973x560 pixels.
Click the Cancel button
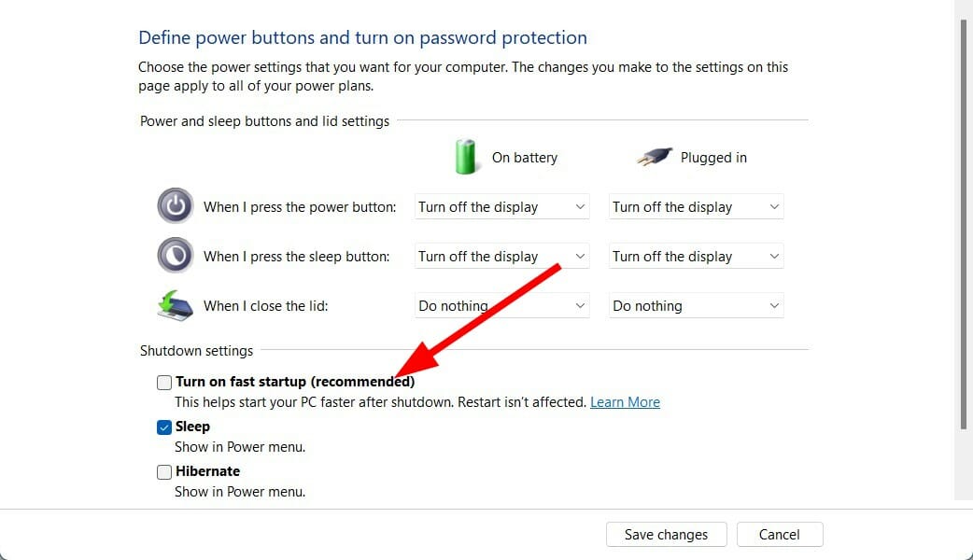780,534
